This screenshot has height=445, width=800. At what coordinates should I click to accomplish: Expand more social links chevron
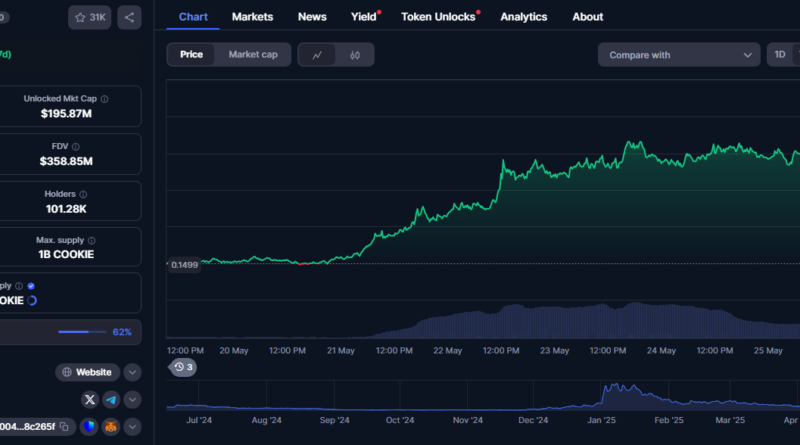(132, 399)
